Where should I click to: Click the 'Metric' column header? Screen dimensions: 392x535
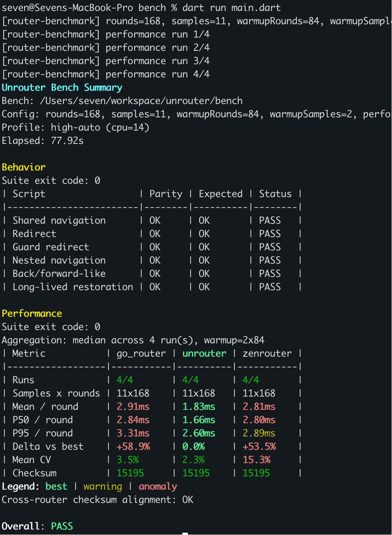click(x=29, y=354)
